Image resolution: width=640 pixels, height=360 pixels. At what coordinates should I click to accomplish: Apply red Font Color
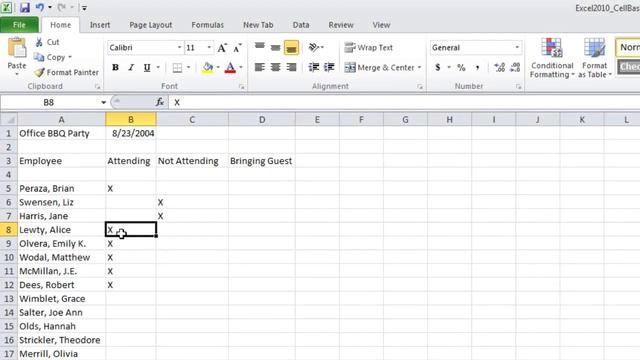230,67
